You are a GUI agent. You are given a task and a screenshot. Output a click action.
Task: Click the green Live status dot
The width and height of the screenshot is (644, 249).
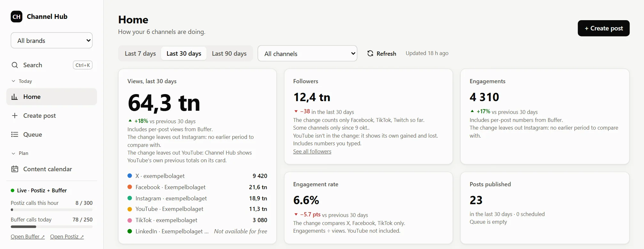pos(12,190)
